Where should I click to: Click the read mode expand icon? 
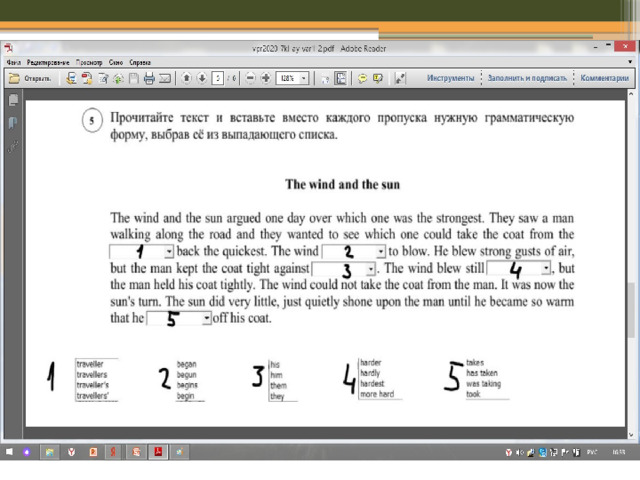[x=400, y=78]
